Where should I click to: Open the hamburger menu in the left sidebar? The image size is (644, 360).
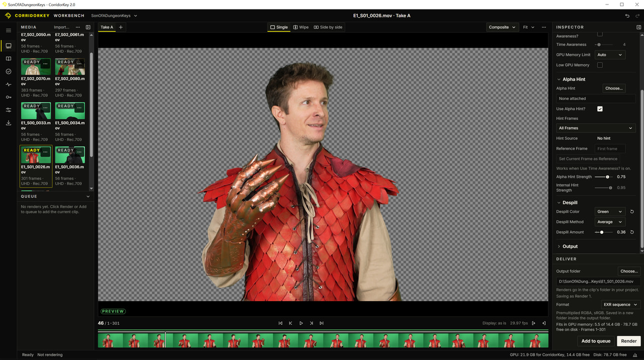[9, 31]
